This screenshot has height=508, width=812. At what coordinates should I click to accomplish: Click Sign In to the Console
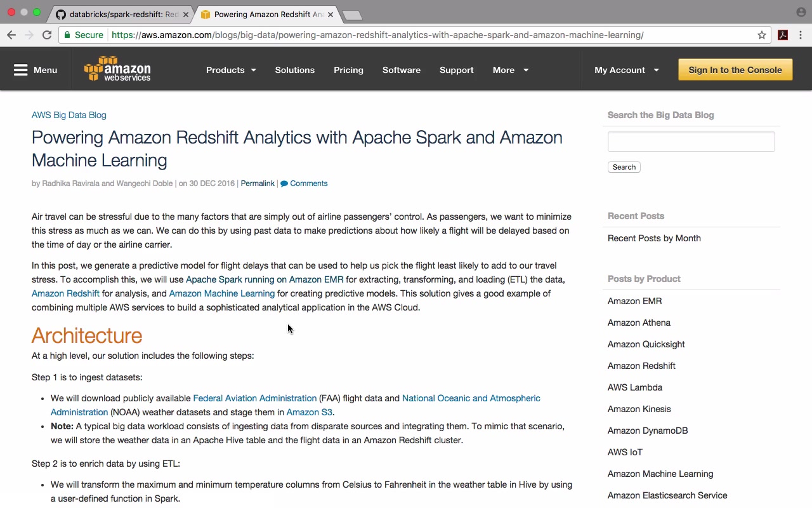pos(735,70)
